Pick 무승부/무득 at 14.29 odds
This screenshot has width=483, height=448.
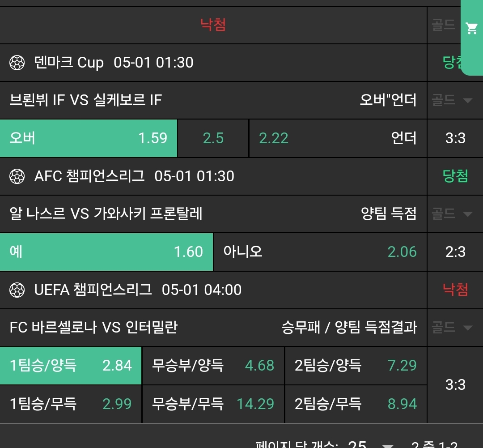[x=213, y=404]
